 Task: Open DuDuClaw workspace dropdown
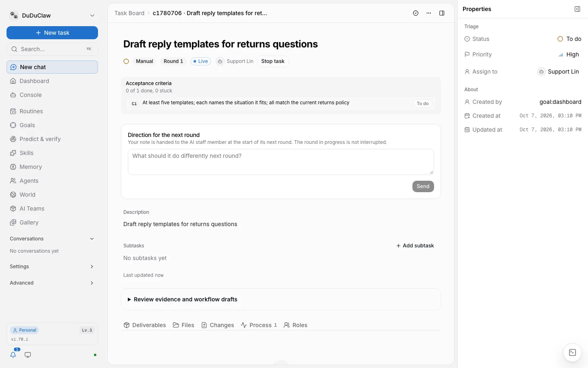tap(52, 16)
